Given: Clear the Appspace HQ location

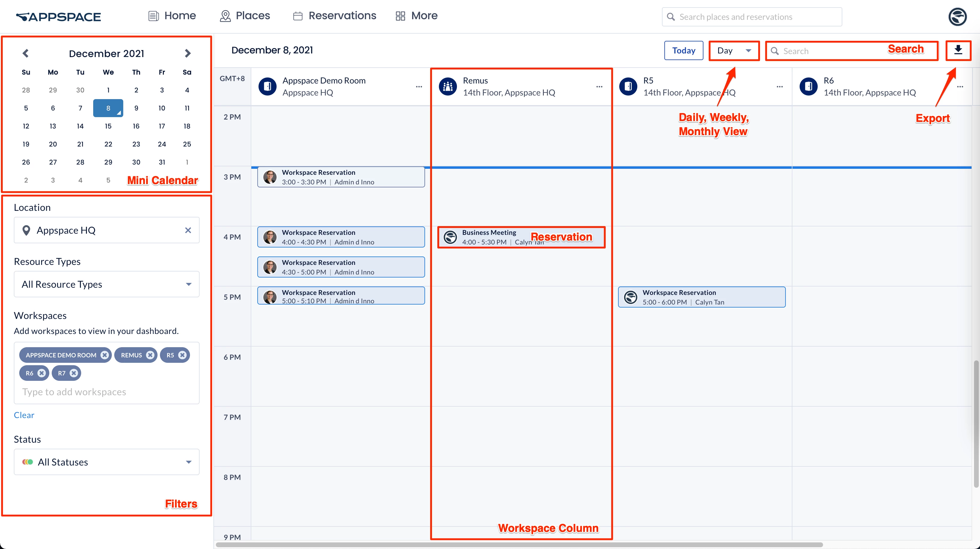Looking at the screenshot, I should point(188,230).
